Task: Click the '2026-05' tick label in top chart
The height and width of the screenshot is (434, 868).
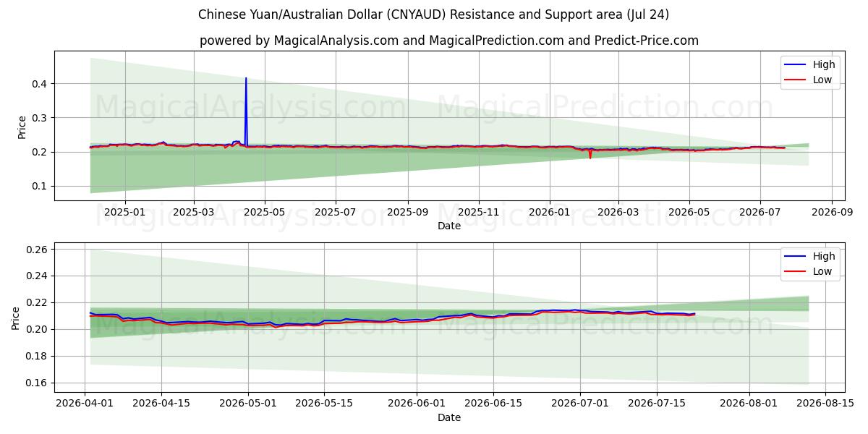Action: [689, 213]
